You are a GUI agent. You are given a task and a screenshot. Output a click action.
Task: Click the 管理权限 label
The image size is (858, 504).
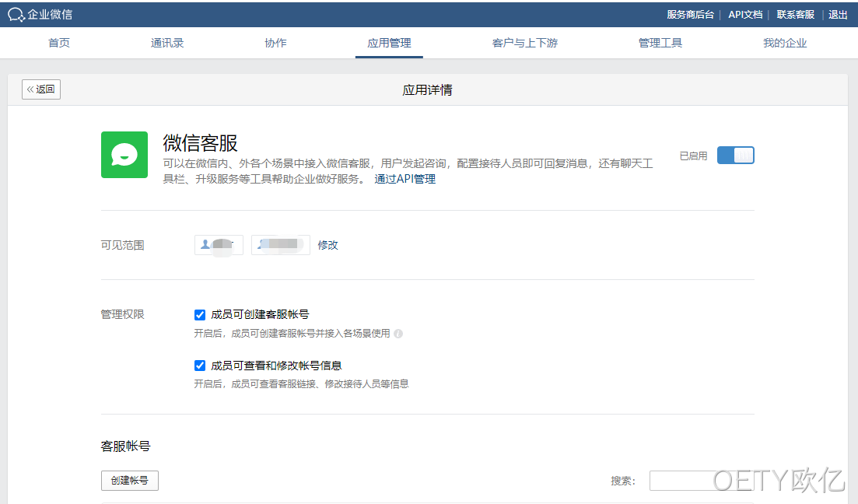tap(123, 315)
